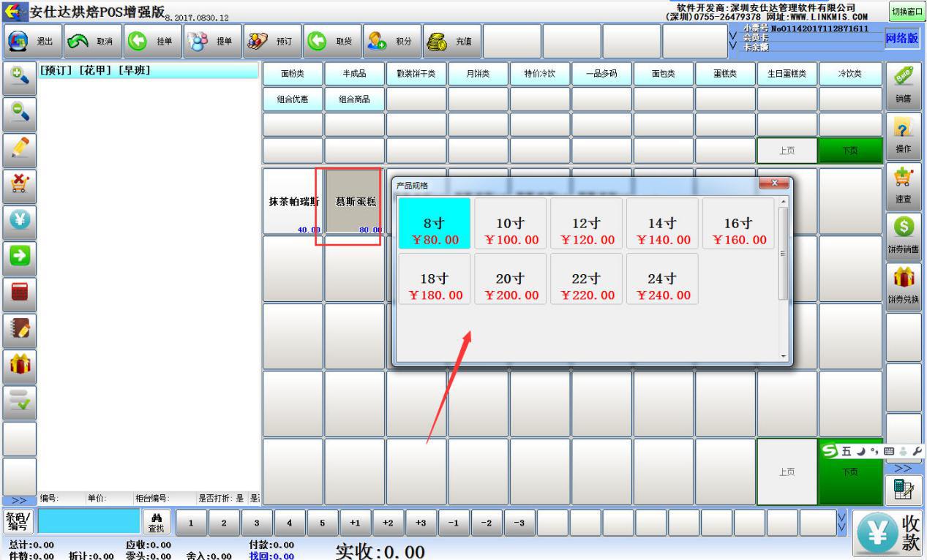Image resolution: width=927 pixels, height=560 pixels.
Task: Open the 面粉类 category tab
Action: click(x=293, y=74)
